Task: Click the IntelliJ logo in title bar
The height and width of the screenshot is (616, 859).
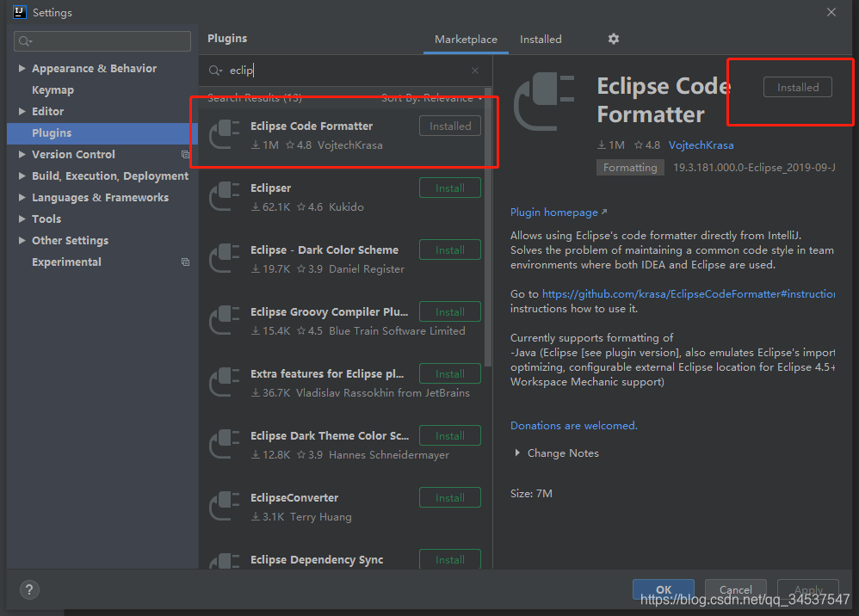Action: (x=19, y=12)
